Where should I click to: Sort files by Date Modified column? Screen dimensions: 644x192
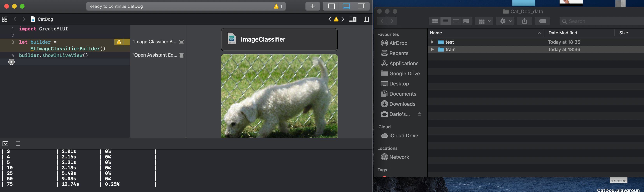562,33
